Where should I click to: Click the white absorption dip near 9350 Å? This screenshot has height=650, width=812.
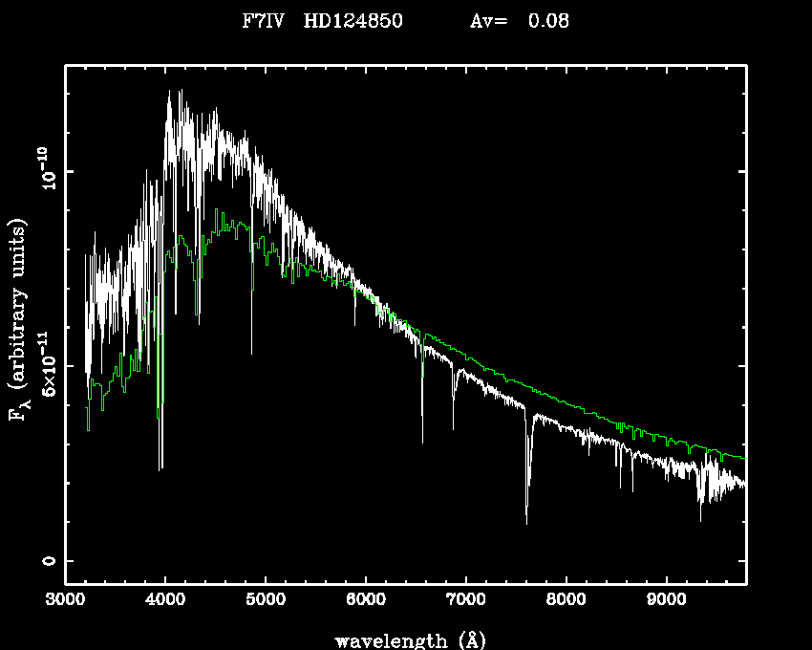pos(701,514)
